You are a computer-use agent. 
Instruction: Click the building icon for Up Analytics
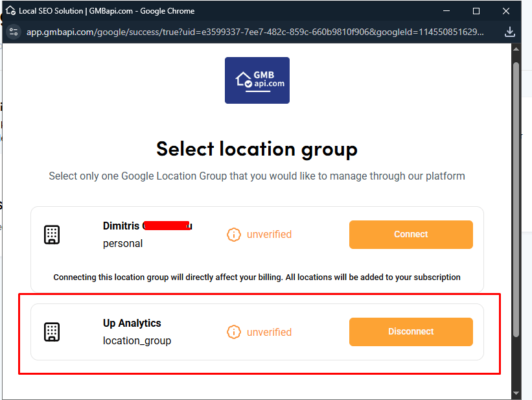pyautogui.click(x=52, y=332)
